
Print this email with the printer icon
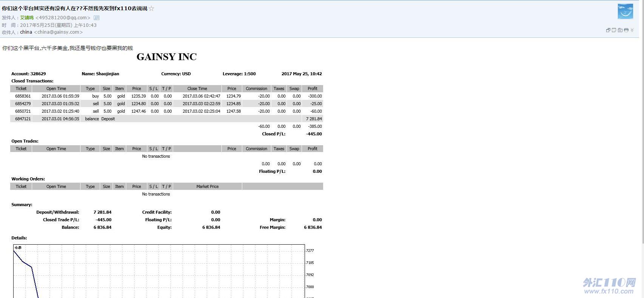[x=626, y=30]
